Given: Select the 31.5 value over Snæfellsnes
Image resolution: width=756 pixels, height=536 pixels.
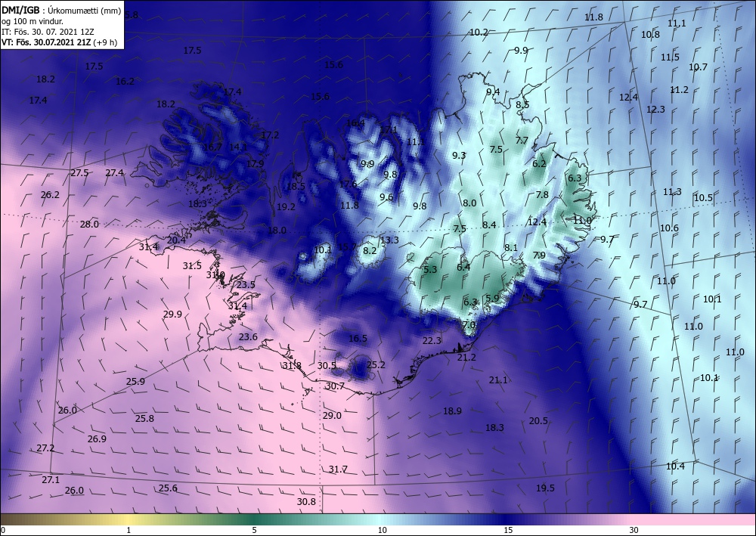Looking at the screenshot, I should [x=192, y=266].
